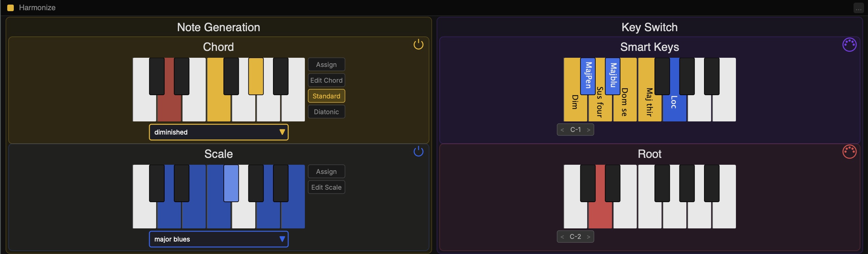The width and height of the screenshot is (868, 254).
Task: Click the MajPen smart key
Action: [588, 76]
